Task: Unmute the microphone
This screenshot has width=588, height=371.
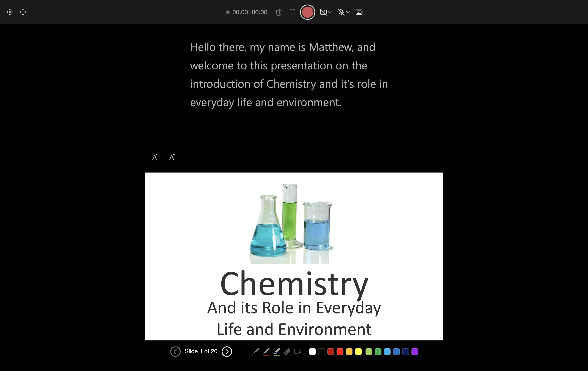Action: tap(341, 12)
